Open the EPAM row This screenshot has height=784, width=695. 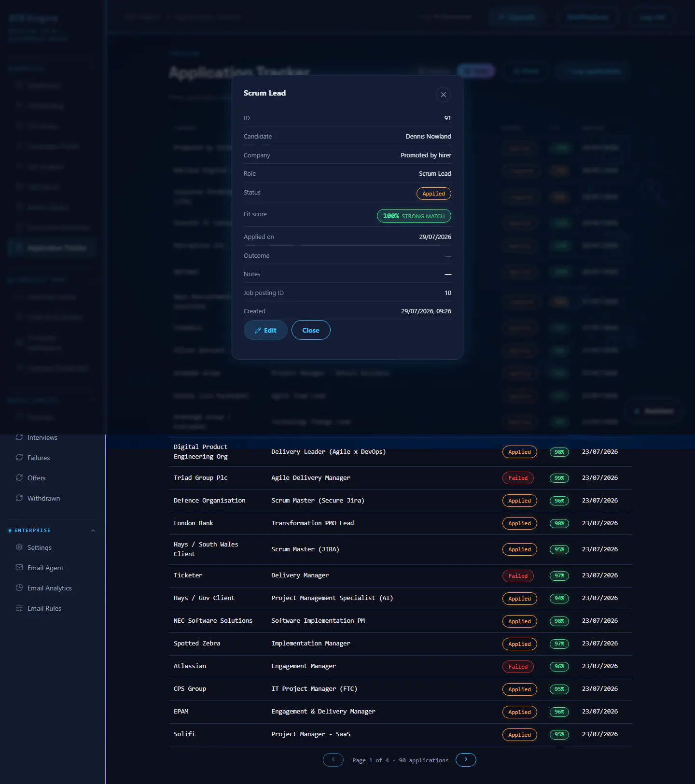click(x=401, y=712)
